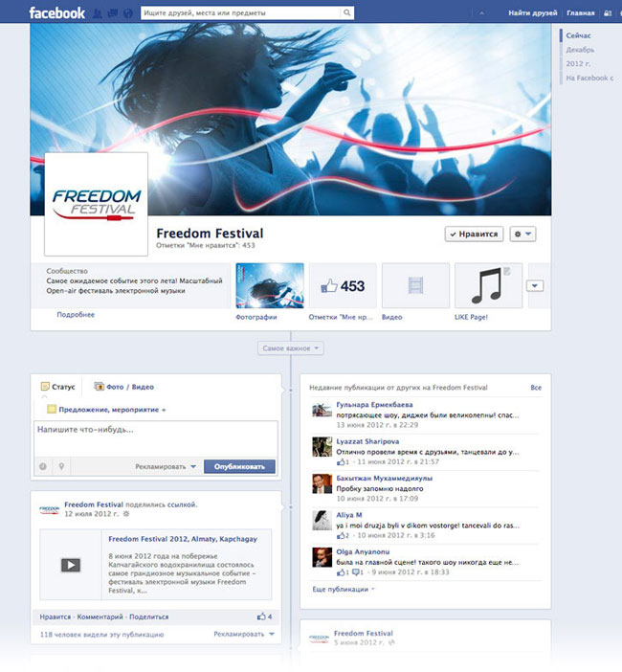Open the Самое важное dropdown
The height and width of the screenshot is (672, 622).
[291, 348]
